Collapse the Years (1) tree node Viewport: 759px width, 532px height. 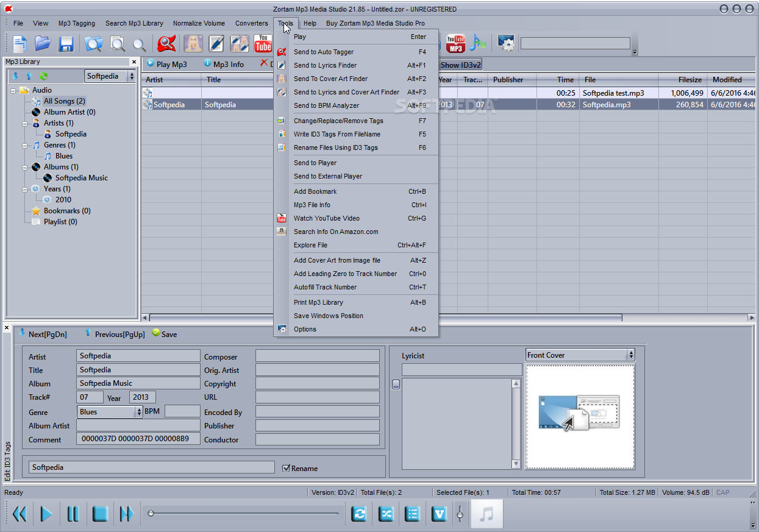coord(25,189)
